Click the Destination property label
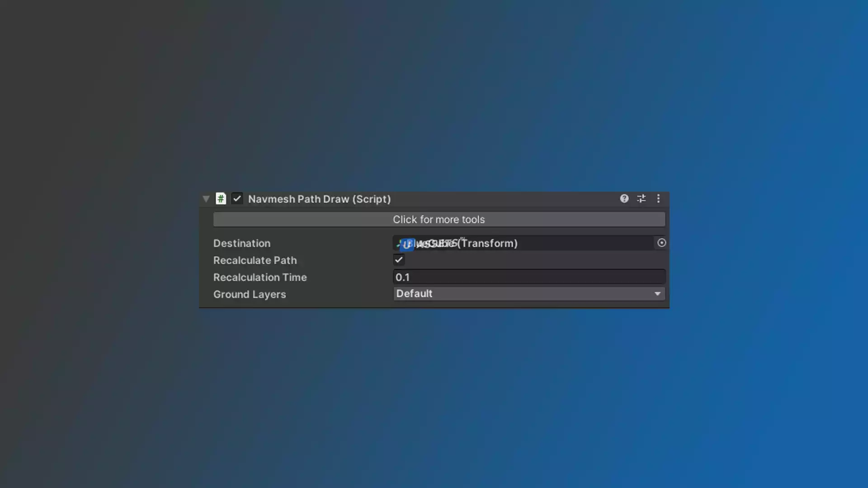Viewport: 868px width, 488px height. [x=242, y=244]
